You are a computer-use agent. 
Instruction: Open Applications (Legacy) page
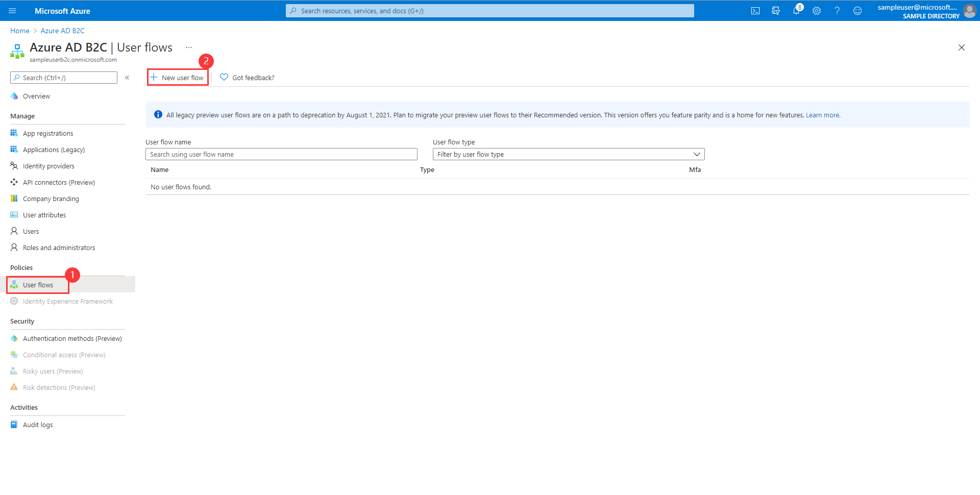tap(54, 150)
